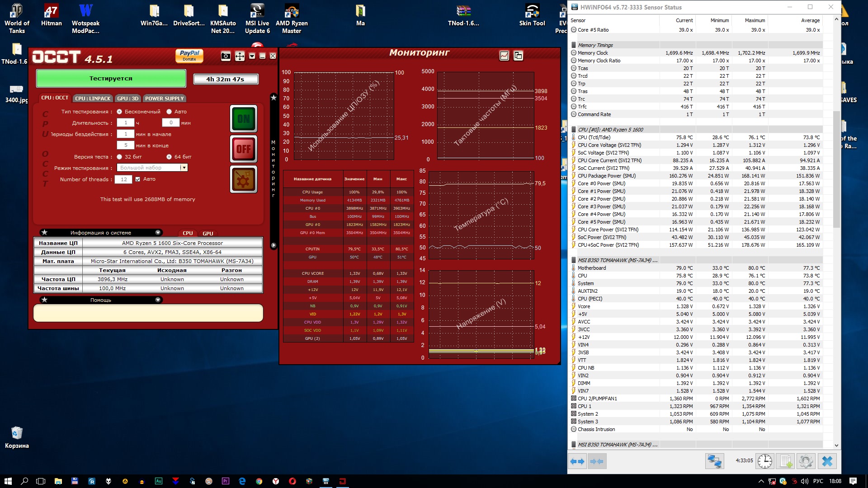Select the 32 бит version radio button

click(x=119, y=157)
